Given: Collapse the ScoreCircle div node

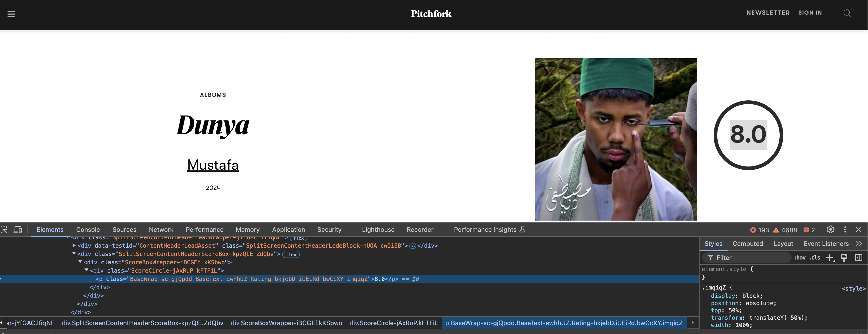Looking at the screenshot, I should pos(87,270).
